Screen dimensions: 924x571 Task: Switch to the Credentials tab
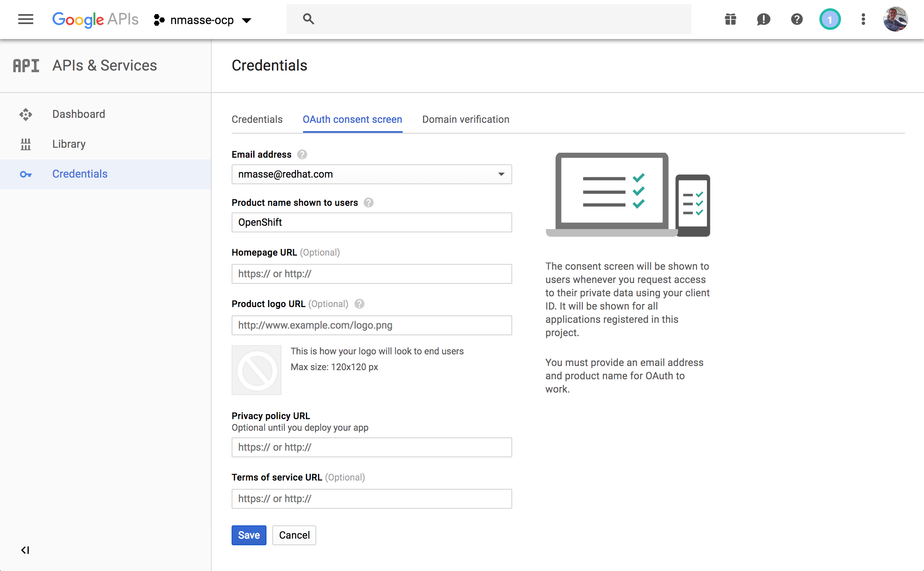(x=257, y=120)
